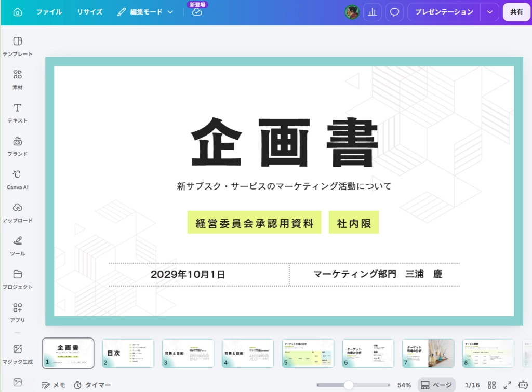Toggle the ページ view button

436,385
